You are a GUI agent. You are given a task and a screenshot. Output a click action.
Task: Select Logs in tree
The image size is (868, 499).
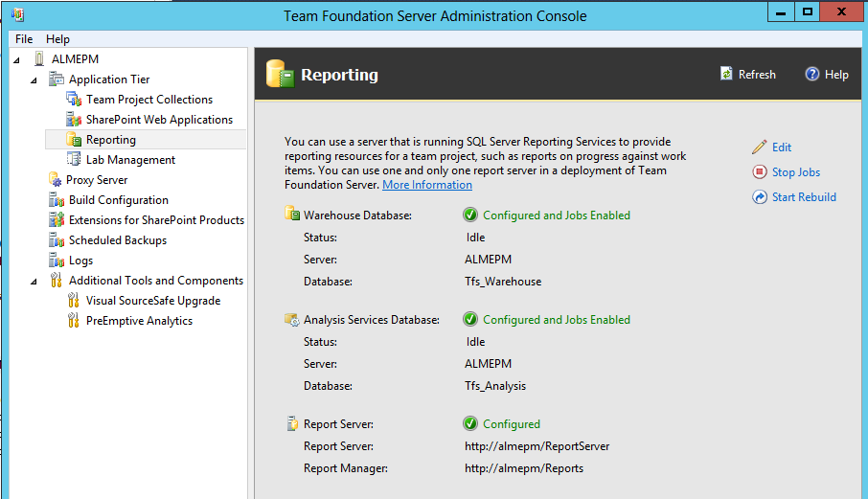click(x=80, y=261)
